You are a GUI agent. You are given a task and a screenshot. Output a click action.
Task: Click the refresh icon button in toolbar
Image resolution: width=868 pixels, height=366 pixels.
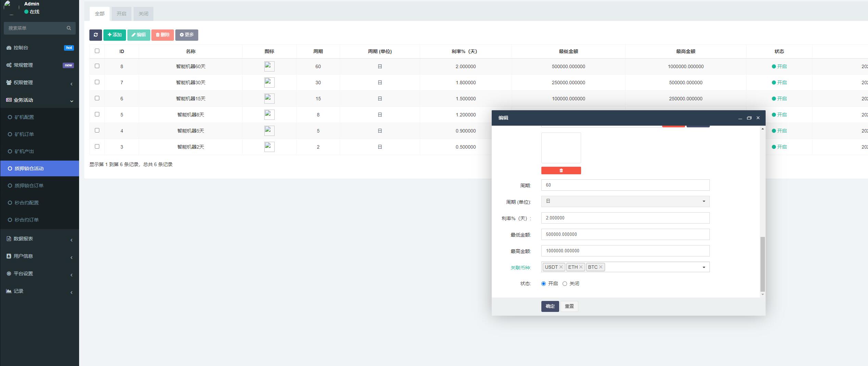click(96, 35)
